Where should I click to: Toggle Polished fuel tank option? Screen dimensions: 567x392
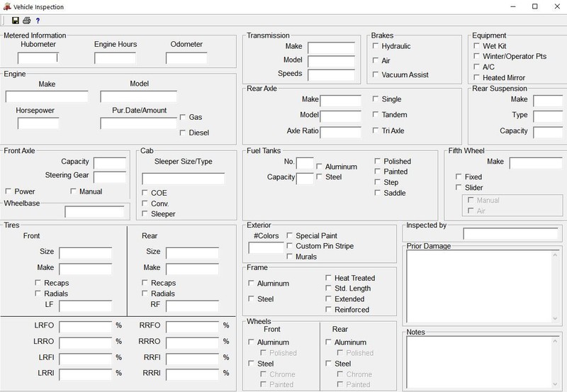point(378,161)
